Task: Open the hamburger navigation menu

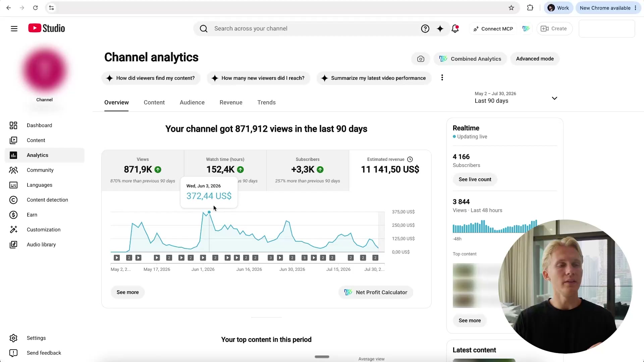Action: coord(14,28)
